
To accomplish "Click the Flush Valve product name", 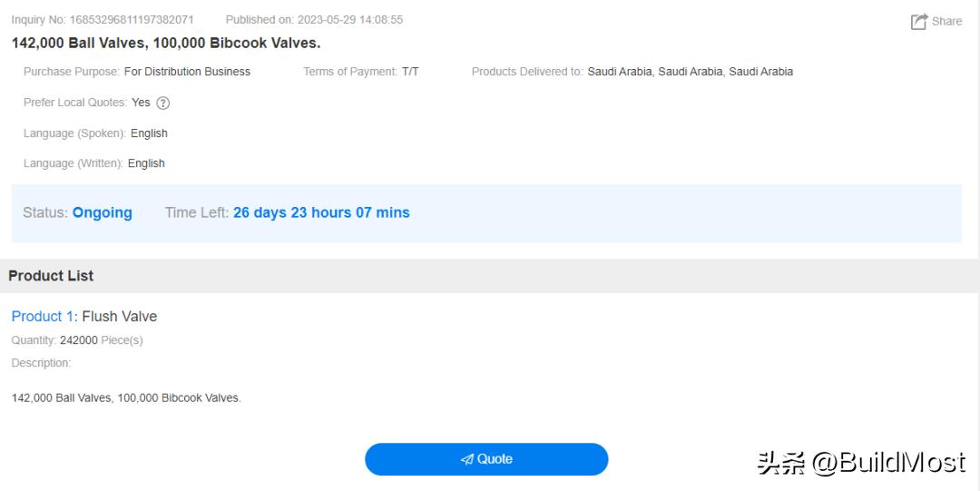I will pyautogui.click(x=120, y=316).
